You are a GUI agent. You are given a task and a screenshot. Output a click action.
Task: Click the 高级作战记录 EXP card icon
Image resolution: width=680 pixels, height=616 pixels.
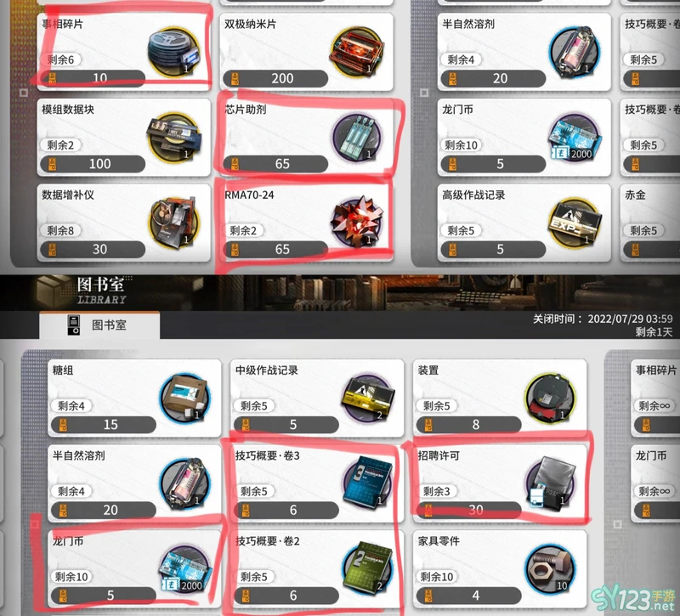click(x=575, y=223)
